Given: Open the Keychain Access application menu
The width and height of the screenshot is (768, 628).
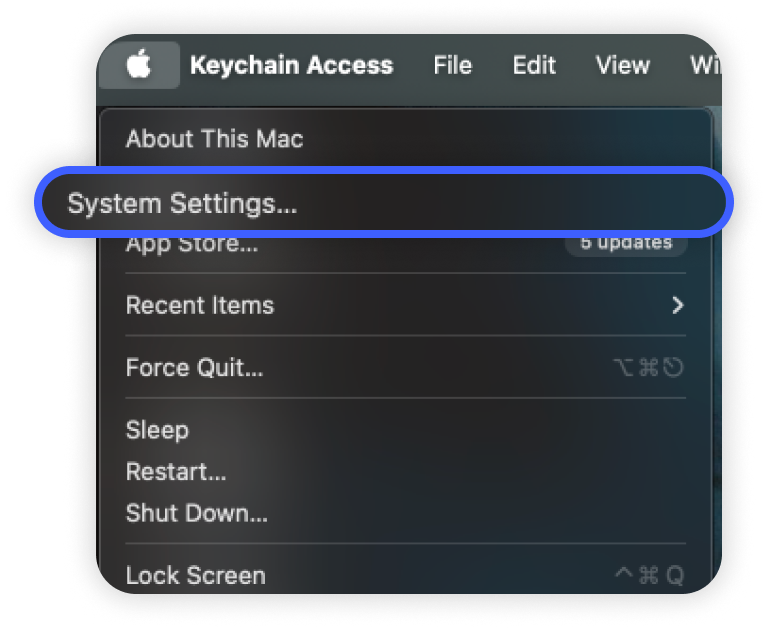Looking at the screenshot, I should tap(291, 66).
